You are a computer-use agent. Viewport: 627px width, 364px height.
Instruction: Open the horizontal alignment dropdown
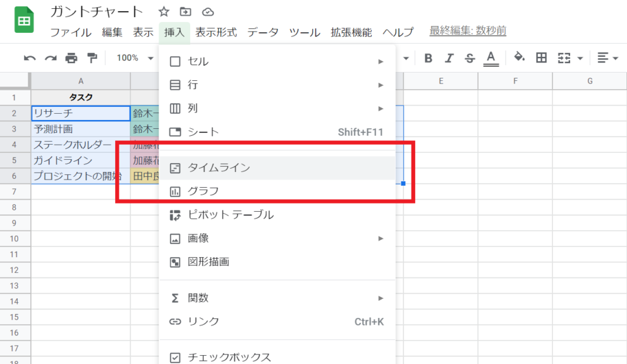[605, 58]
